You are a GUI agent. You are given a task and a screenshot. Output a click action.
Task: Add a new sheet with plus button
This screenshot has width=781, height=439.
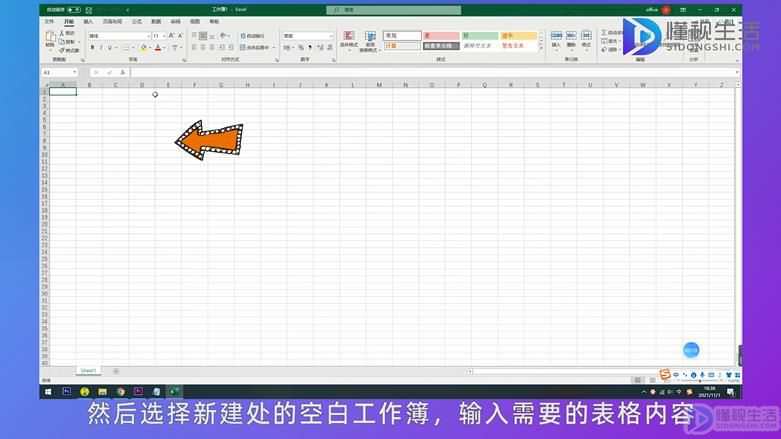pyautogui.click(x=116, y=371)
